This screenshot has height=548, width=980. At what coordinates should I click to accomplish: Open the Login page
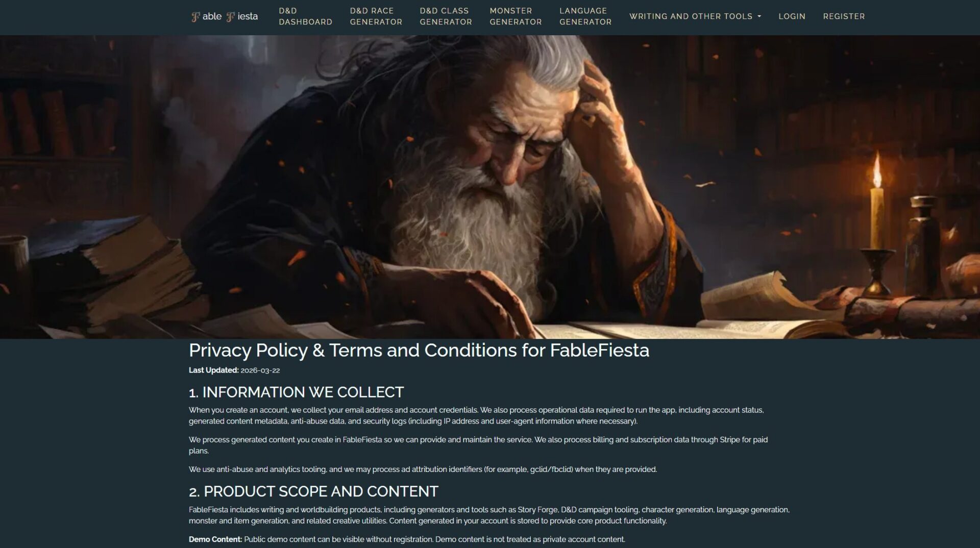[792, 16]
